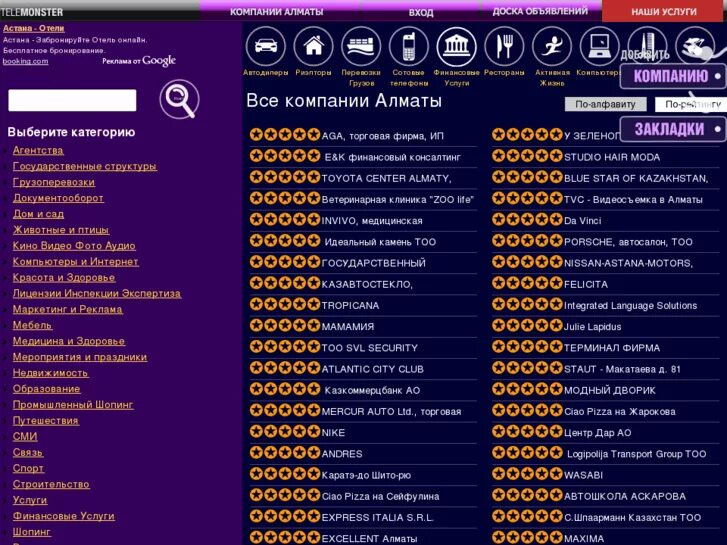Open the Автодилеры car icon category
This screenshot has height=545, width=727.
(x=266, y=46)
